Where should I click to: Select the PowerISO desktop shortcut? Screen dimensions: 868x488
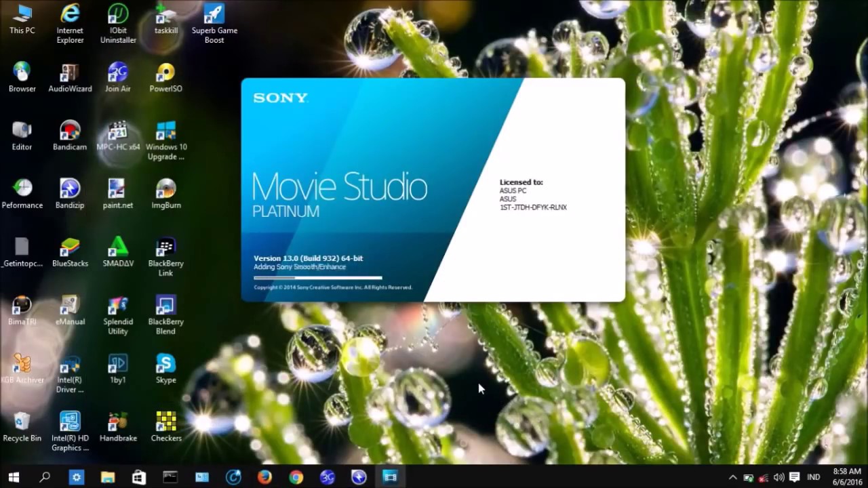[x=166, y=78]
